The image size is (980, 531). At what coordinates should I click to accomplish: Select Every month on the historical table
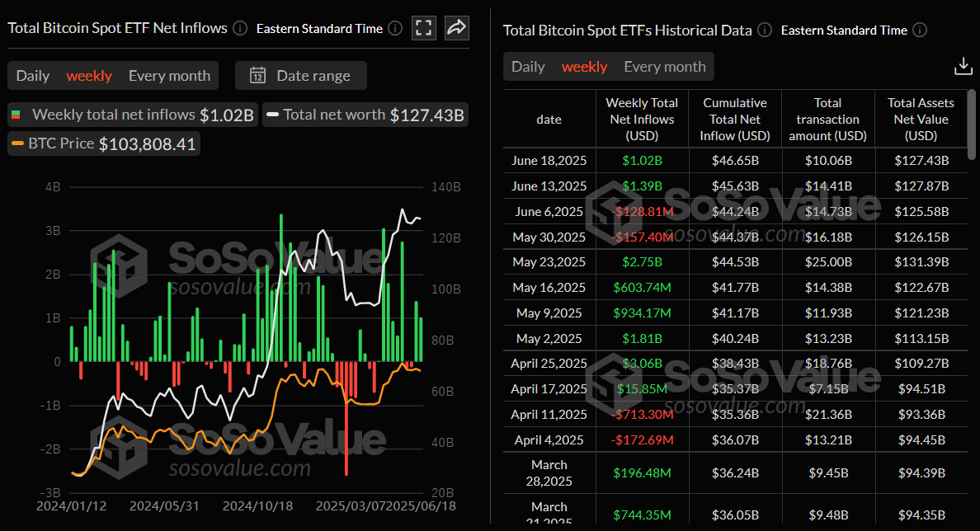point(665,67)
